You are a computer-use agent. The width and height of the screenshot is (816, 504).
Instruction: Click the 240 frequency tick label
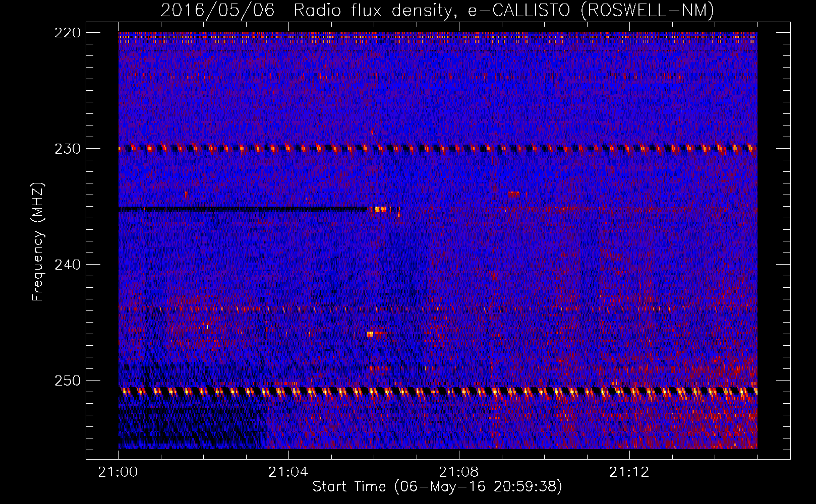(67, 265)
